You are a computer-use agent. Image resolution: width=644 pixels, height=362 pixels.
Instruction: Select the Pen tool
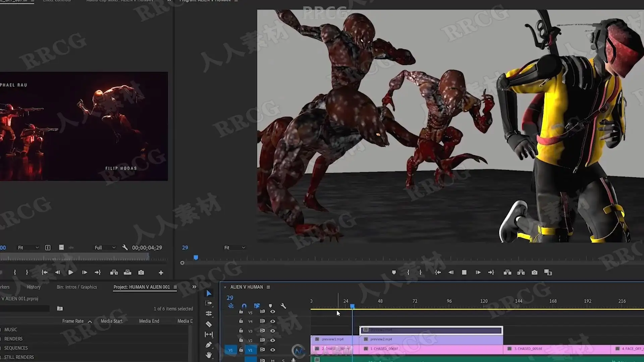pyautogui.click(x=209, y=345)
